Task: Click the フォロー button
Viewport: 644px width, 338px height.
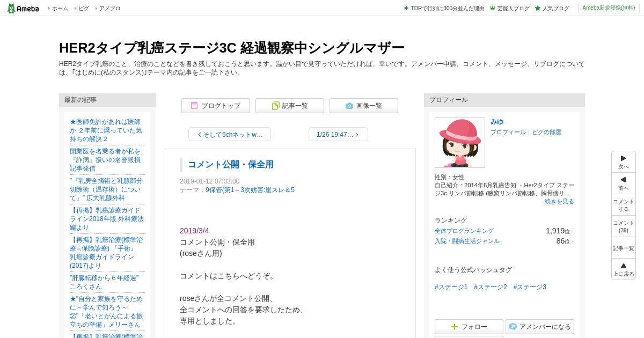Action: tap(469, 327)
